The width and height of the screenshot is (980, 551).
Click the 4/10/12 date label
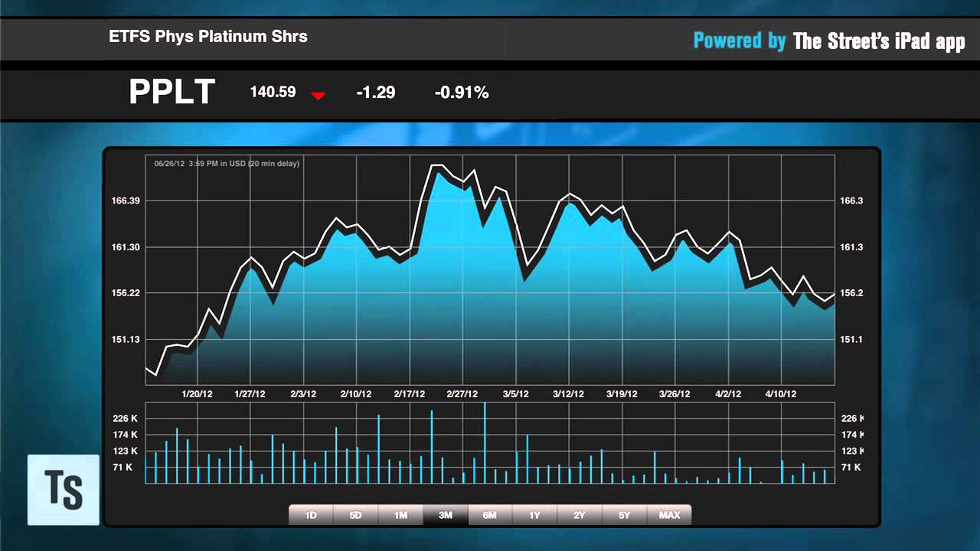tap(781, 394)
